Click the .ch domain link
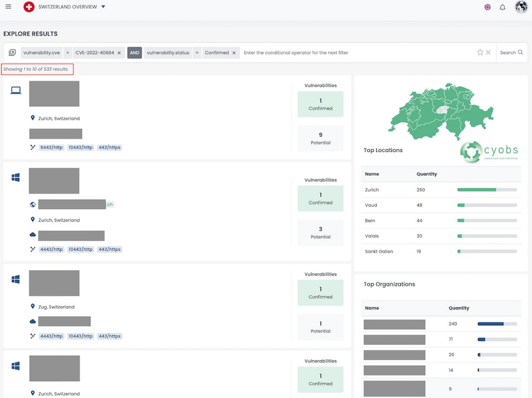This screenshot has height=398, width=532. [110, 204]
